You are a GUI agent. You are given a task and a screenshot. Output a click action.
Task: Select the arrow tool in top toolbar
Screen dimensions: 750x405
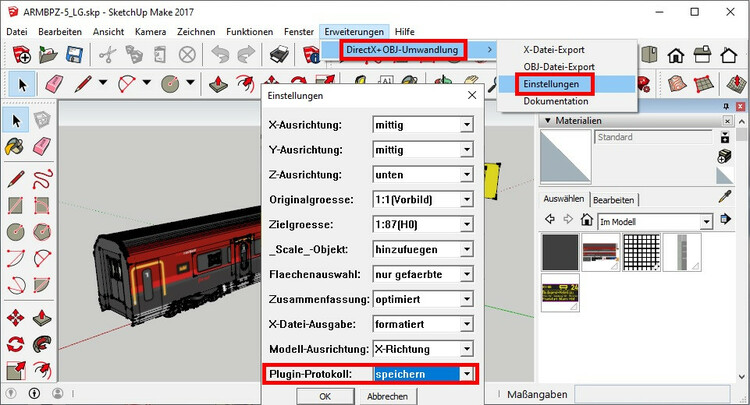tap(22, 85)
